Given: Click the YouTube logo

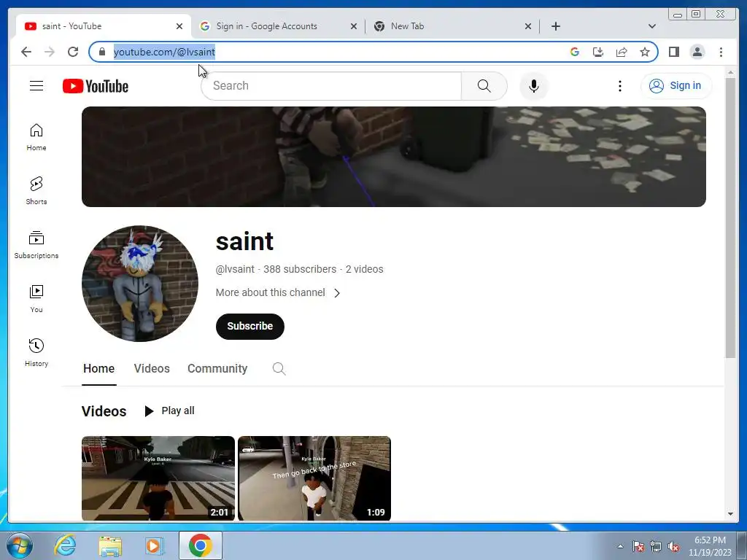Looking at the screenshot, I should click(96, 86).
